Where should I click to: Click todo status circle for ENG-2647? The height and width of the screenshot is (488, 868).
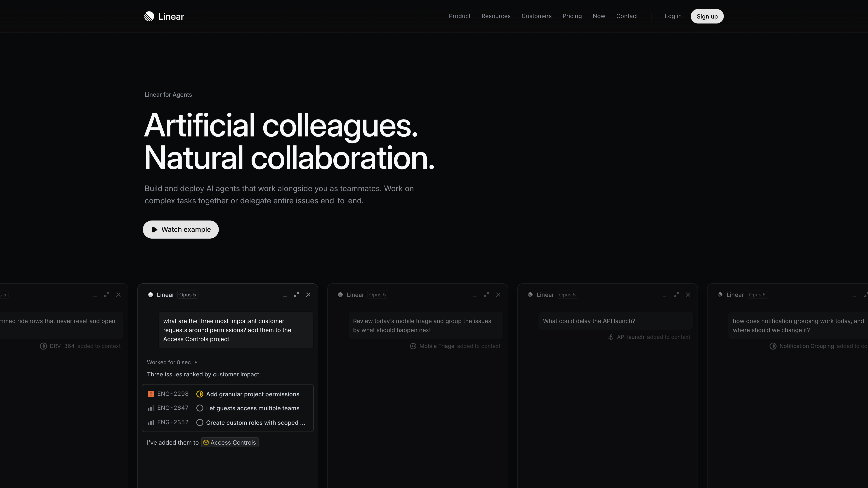point(200,408)
